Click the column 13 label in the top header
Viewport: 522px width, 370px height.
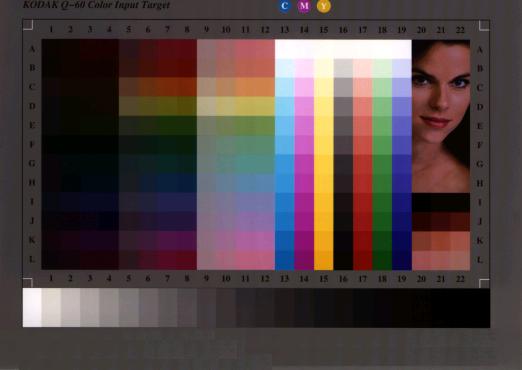point(284,30)
